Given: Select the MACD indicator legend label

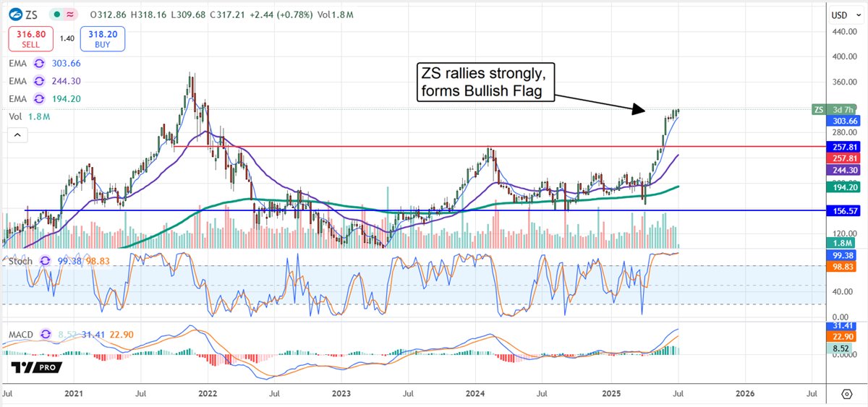Looking at the screenshot, I should tap(22, 336).
